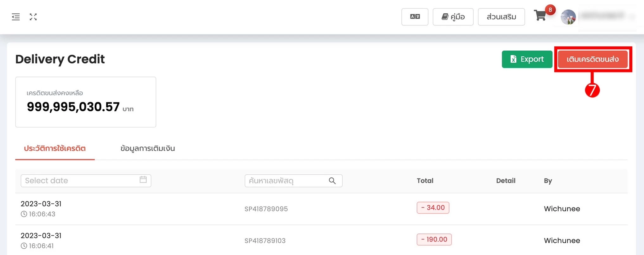644x255 pixels.
Task: Open the Select date picker field
Action: click(x=79, y=181)
